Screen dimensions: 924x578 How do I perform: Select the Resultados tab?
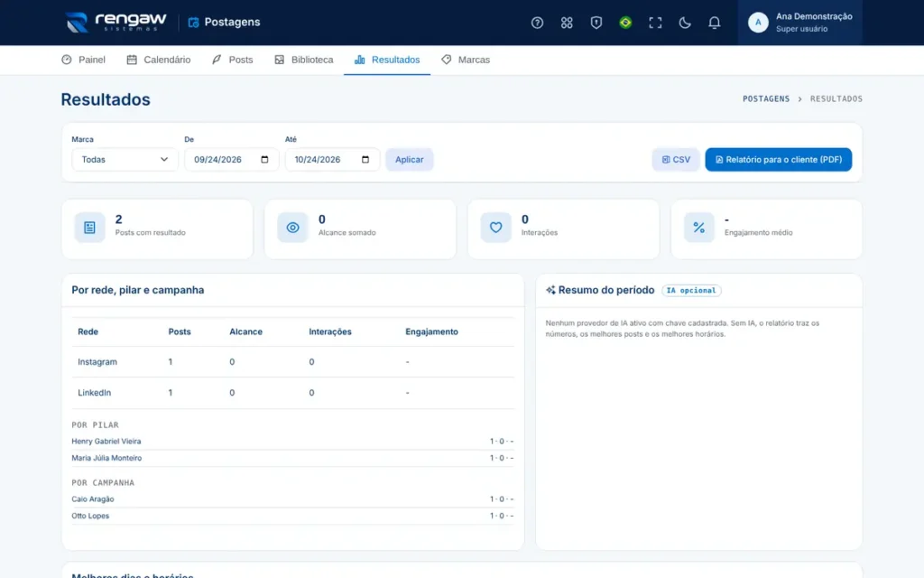pos(387,60)
